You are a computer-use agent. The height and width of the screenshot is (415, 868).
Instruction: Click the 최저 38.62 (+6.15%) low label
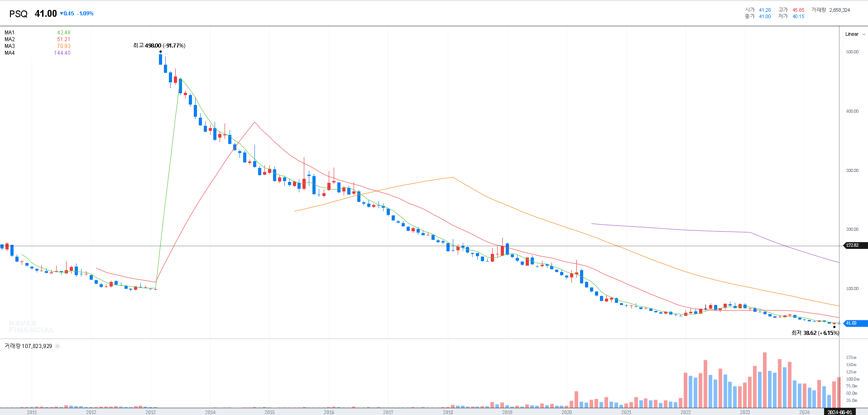coord(815,333)
